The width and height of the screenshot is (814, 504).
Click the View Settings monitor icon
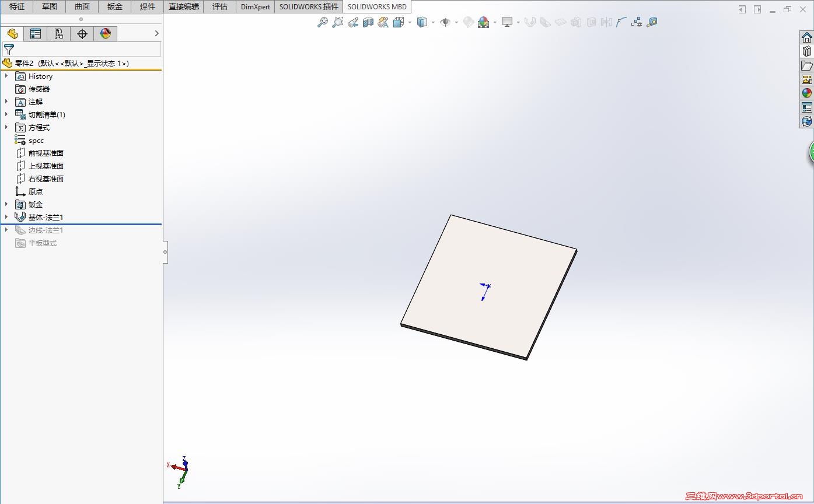(506, 22)
